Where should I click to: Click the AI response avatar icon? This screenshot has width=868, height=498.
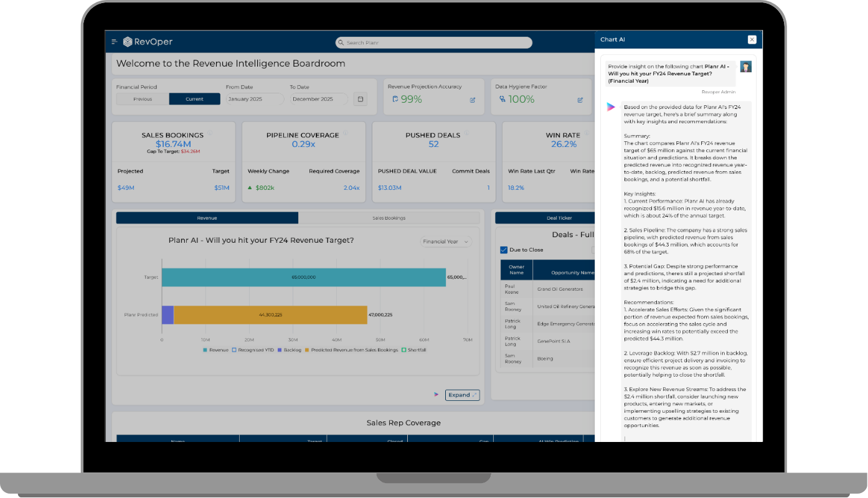pyautogui.click(x=611, y=107)
